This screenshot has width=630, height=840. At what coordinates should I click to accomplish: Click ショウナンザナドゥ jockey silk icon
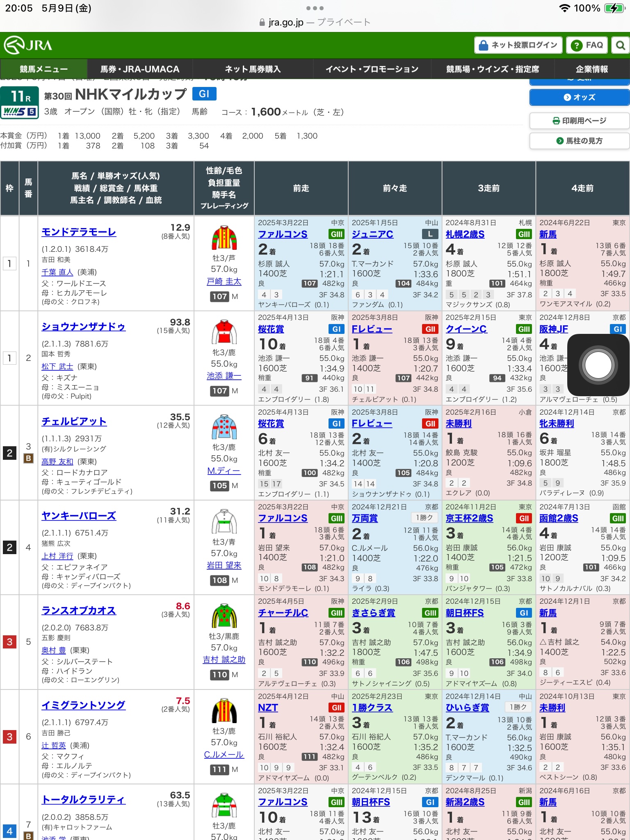pos(224,331)
